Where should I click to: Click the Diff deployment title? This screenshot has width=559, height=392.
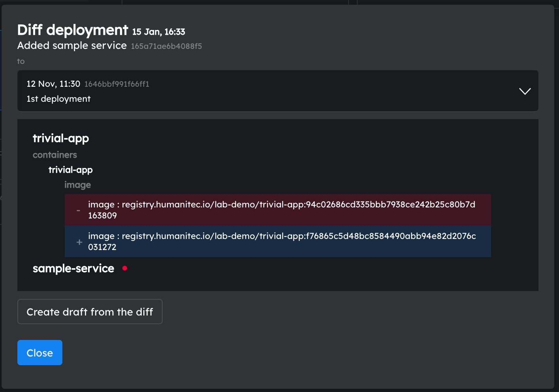(x=73, y=30)
